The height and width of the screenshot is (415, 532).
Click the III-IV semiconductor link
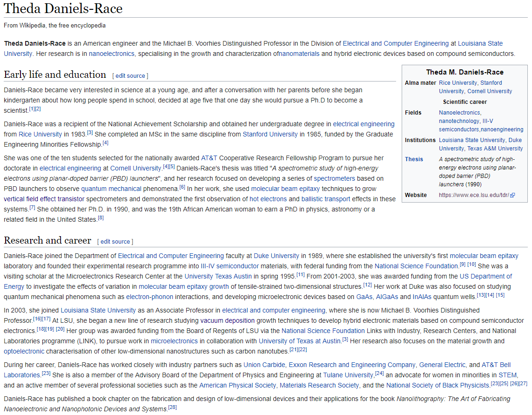click(x=230, y=266)
